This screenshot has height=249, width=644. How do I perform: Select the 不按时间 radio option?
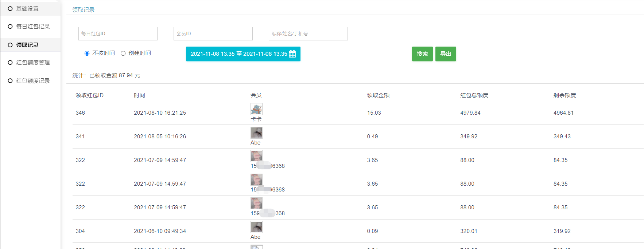(87, 54)
